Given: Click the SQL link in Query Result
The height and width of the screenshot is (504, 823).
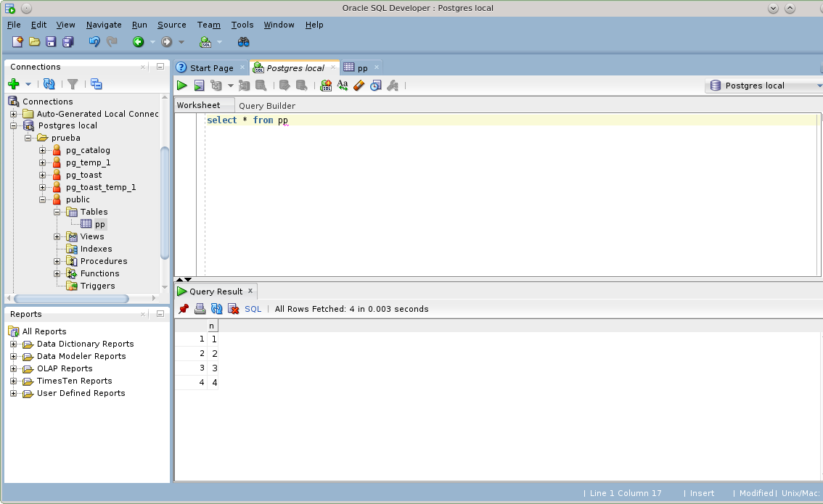Looking at the screenshot, I should 253,309.
